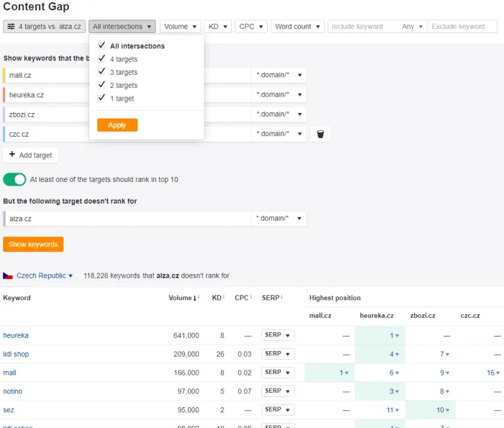Click the Include keyword input field
504x428 pixels.
point(363,27)
